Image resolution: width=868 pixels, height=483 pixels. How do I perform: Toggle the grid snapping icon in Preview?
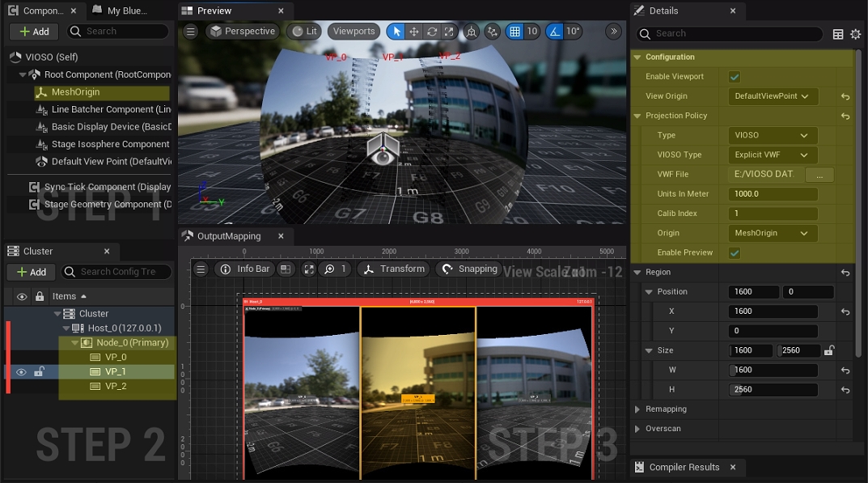(515, 31)
